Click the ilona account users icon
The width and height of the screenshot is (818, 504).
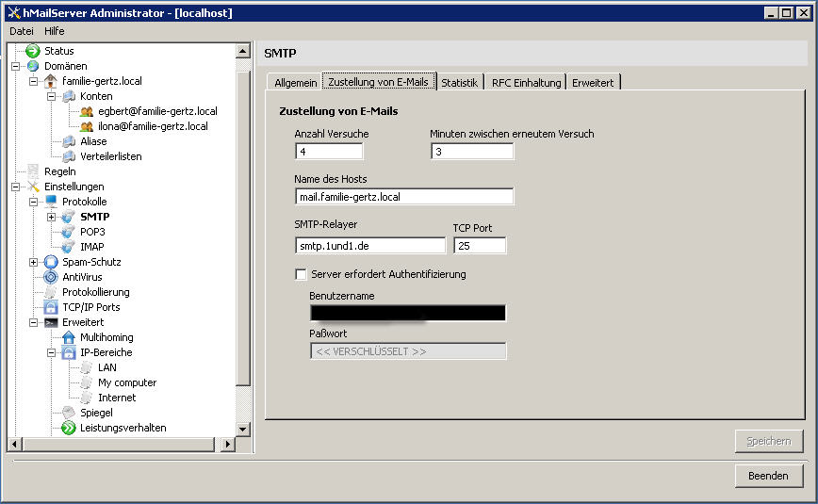tap(87, 126)
